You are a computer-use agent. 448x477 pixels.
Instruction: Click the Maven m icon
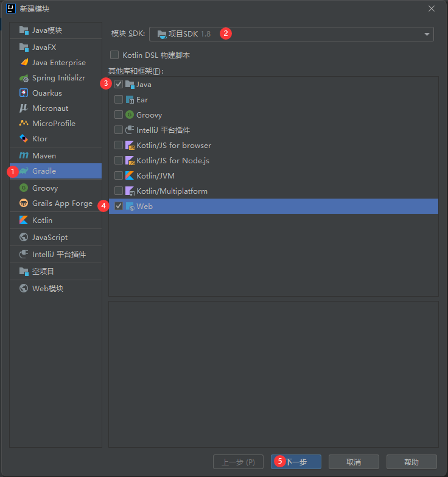(24, 155)
